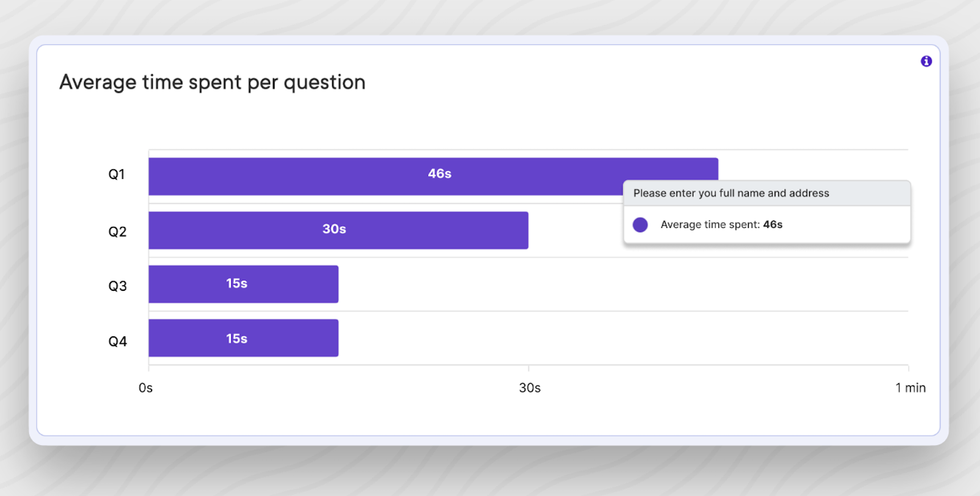Click the tooltip header about full name and address

(731, 193)
